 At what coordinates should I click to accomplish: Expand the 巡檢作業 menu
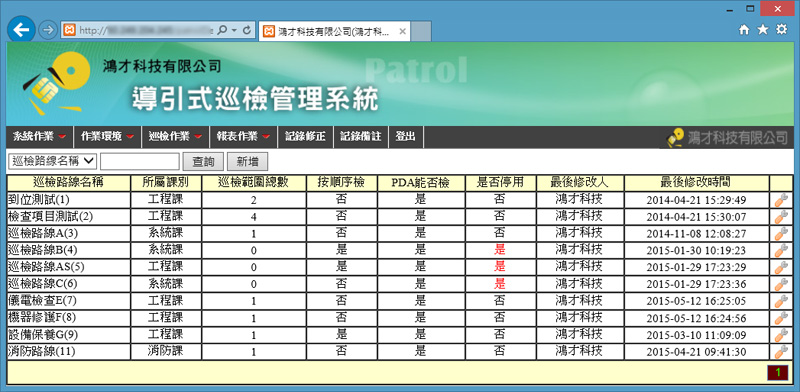click(x=176, y=137)
